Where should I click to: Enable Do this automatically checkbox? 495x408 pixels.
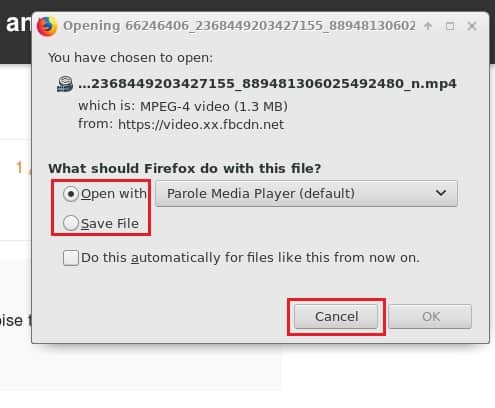tap(71, 258)
